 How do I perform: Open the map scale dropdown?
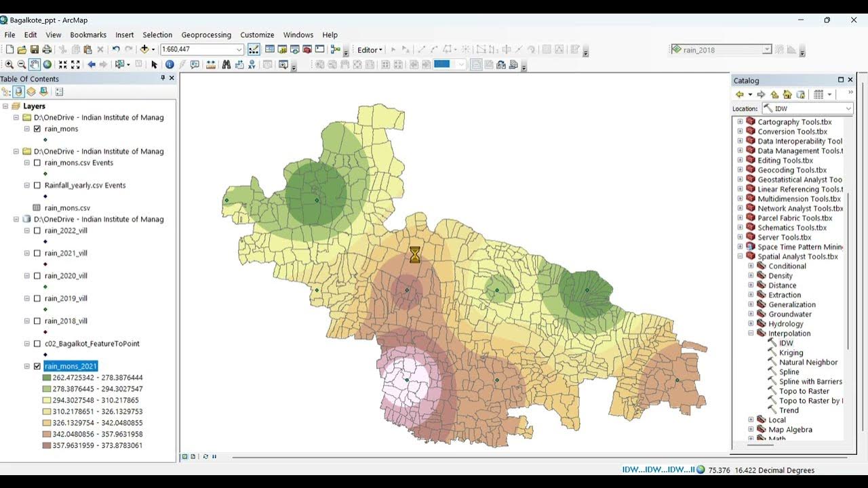[x=239, y=49]
